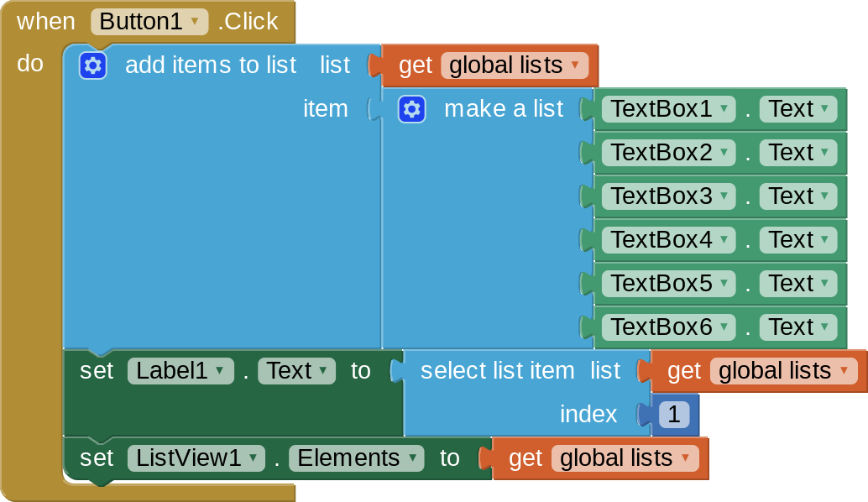Click the index number 1 field
Screen dimensions: 868x502
point(674,415)
